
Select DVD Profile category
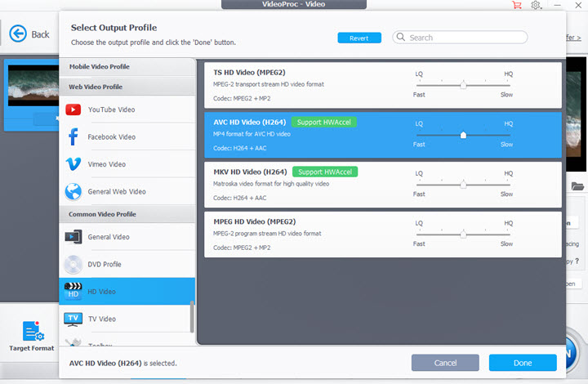127,265
